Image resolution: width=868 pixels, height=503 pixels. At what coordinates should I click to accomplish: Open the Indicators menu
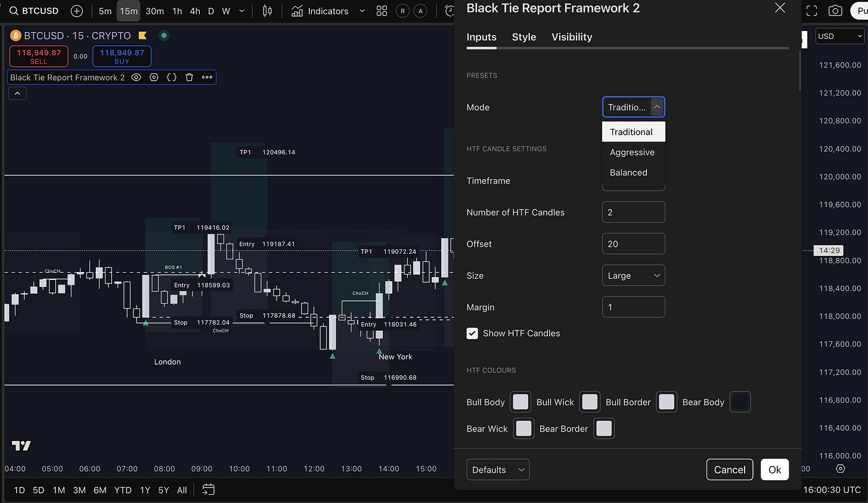pos(320,11)
